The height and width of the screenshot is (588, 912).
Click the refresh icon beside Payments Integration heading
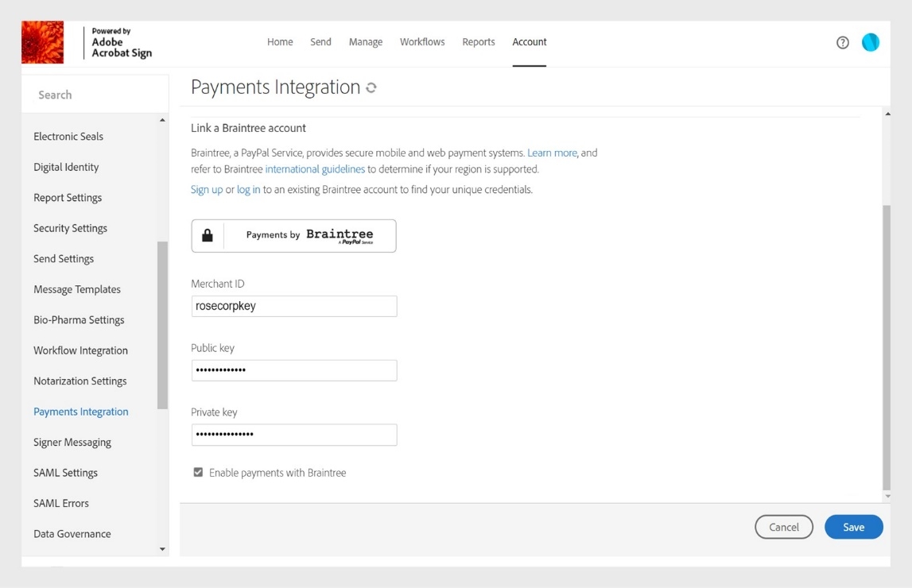pyautogui.click(x=371, y=87)
